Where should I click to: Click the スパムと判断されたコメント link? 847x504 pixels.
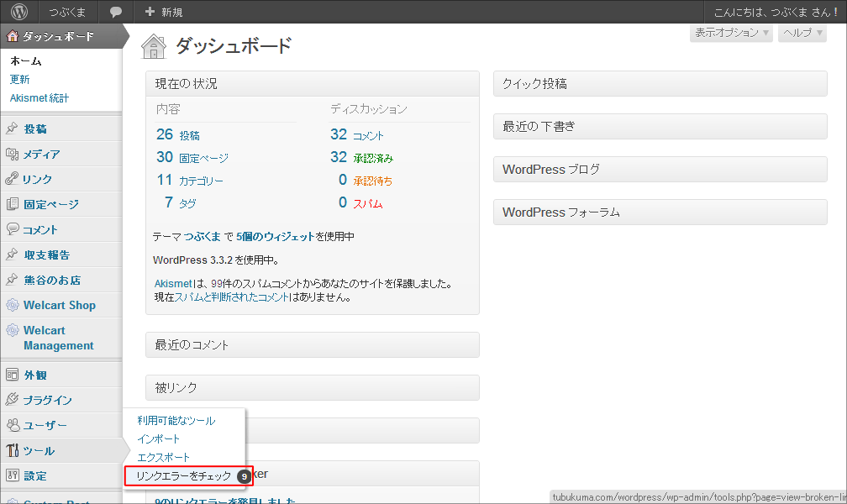(x=232, y=297)
